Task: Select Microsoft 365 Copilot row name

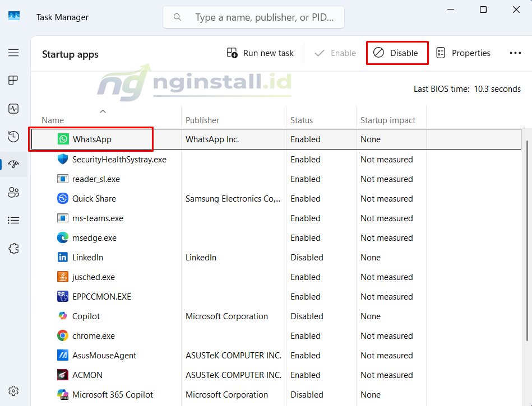Action: pos(113,395)
